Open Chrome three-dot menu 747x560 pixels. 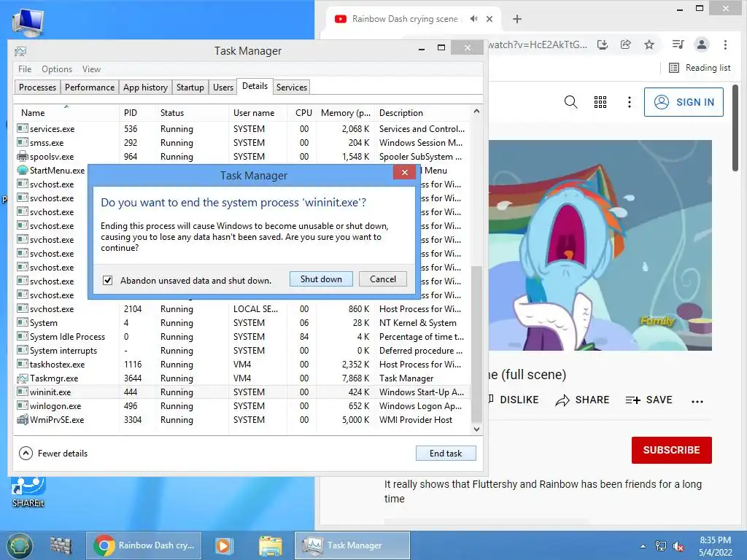725,44
